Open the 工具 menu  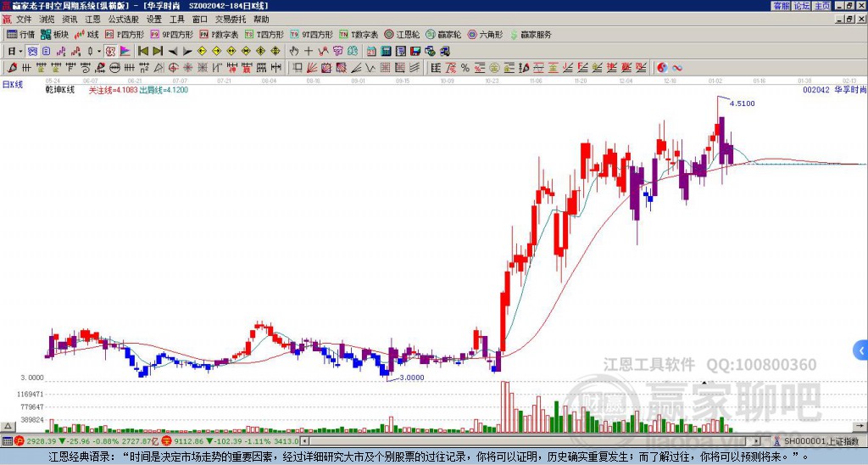tap(176, 20)
